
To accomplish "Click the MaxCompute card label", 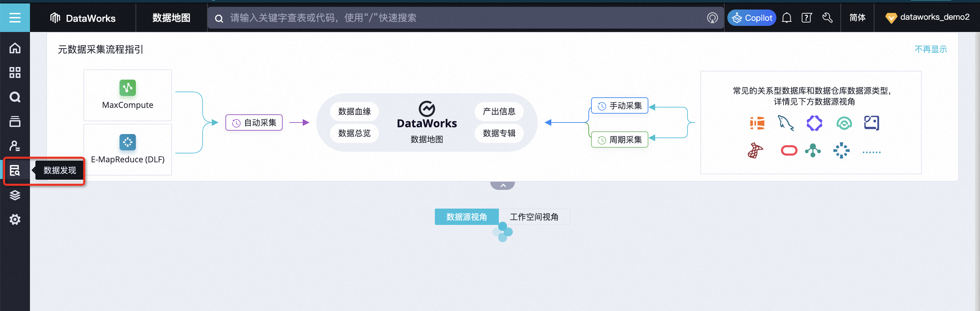I will [127, 105].
